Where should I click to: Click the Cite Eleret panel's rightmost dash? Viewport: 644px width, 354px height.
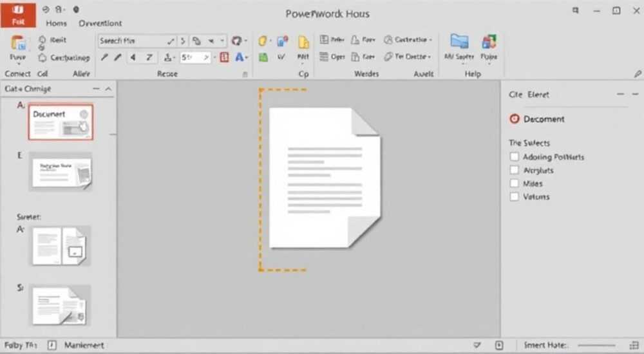click(636, 95)
